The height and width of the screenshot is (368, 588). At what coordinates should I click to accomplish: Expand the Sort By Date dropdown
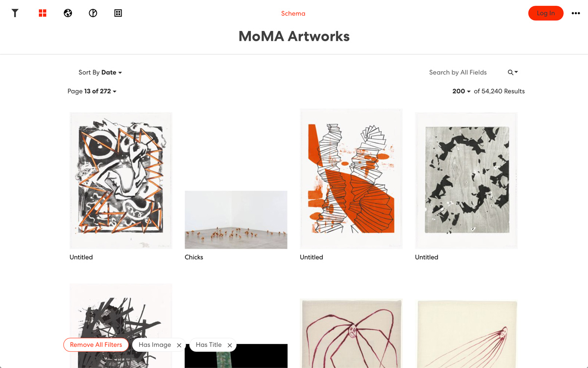[100, 72]
